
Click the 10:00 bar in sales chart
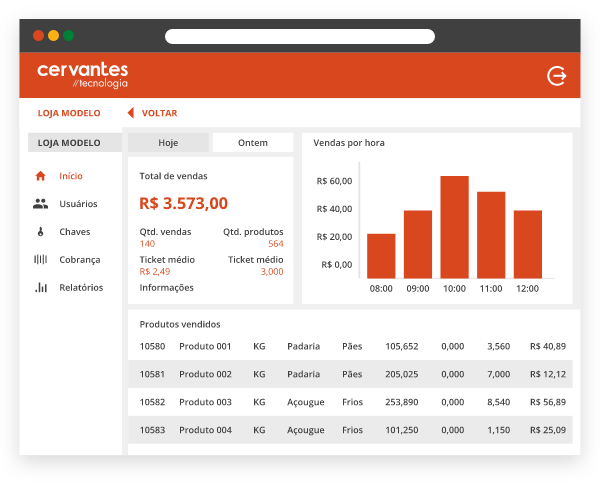coord(455,227)
